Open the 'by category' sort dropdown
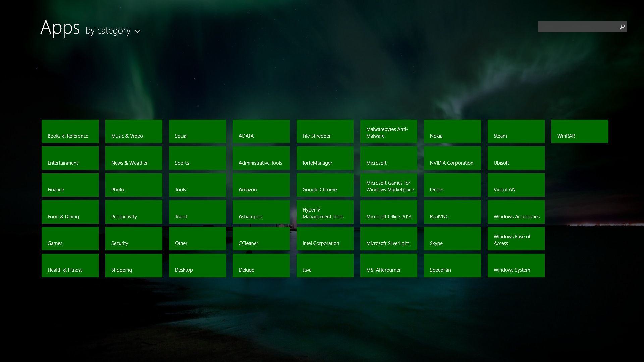 113,31
